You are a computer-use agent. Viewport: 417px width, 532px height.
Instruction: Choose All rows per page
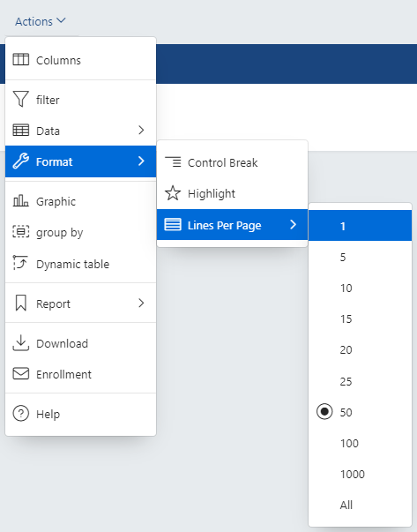click(x=360, y=505)
